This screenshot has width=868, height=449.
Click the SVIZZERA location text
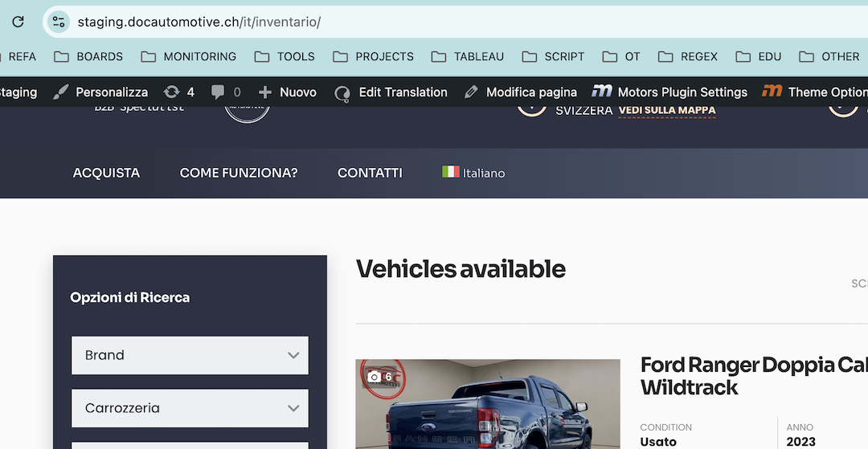pyautogui.click(x=584, y=111)
